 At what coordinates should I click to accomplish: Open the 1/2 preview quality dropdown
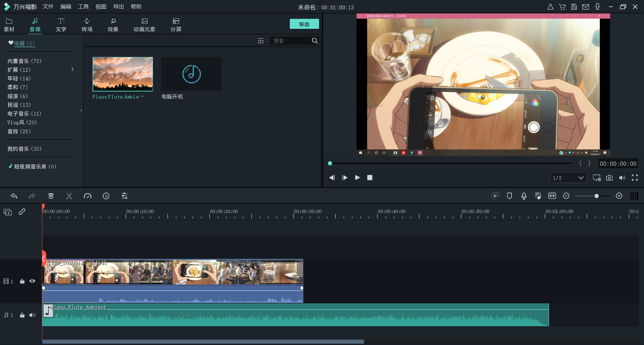tap(568, 178)
